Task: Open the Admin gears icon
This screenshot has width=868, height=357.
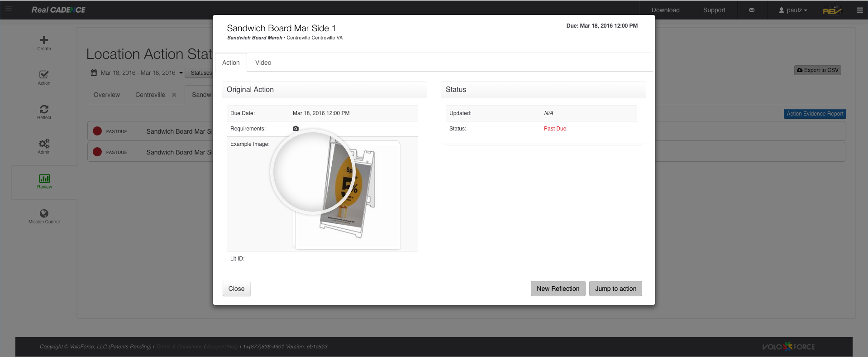Action: click(x=44, y=144)
